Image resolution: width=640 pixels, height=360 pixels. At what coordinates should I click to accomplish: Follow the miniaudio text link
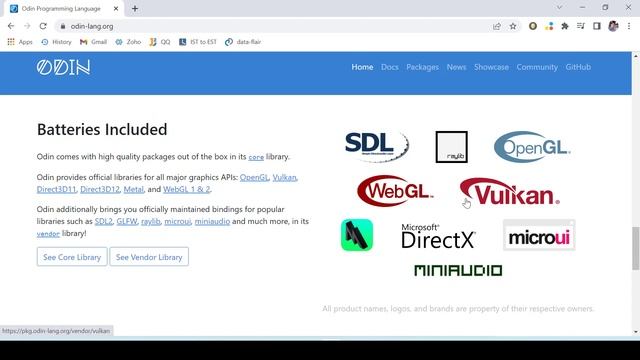coord(212,221)
